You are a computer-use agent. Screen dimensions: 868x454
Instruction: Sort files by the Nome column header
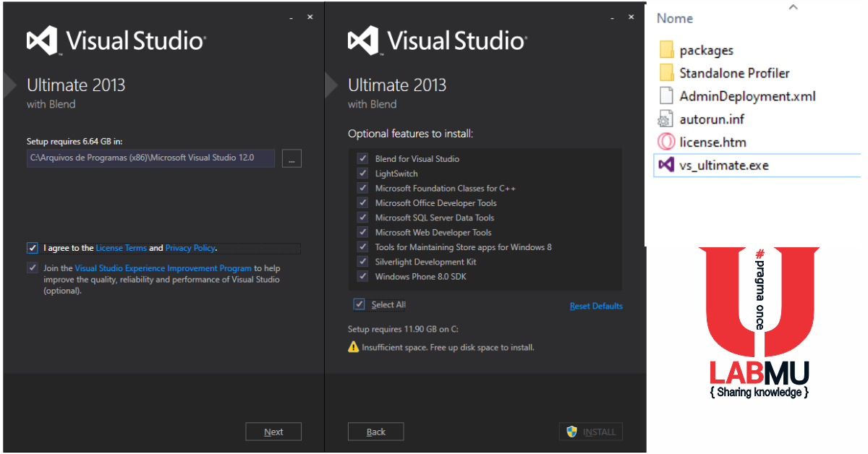674,18
